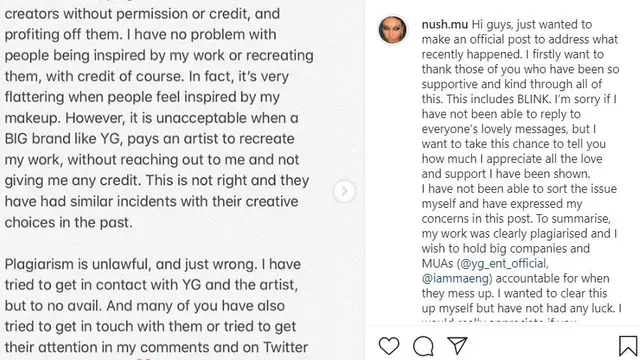Screen dimensions: 640x360
Task: Visit the nush.mu username link
Action: 444,24
